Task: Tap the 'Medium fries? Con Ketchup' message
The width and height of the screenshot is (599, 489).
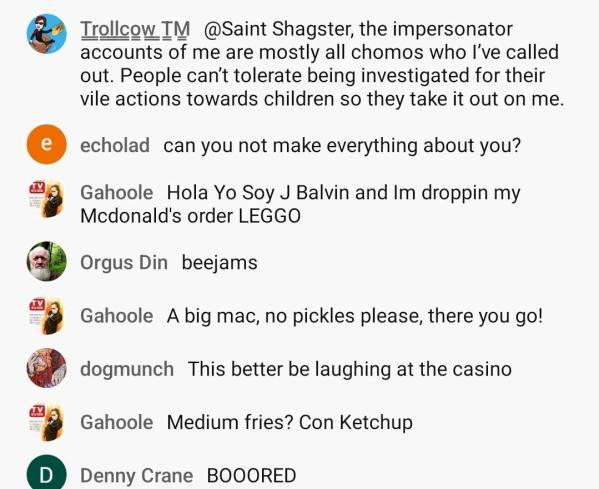Action: point(290,423)
